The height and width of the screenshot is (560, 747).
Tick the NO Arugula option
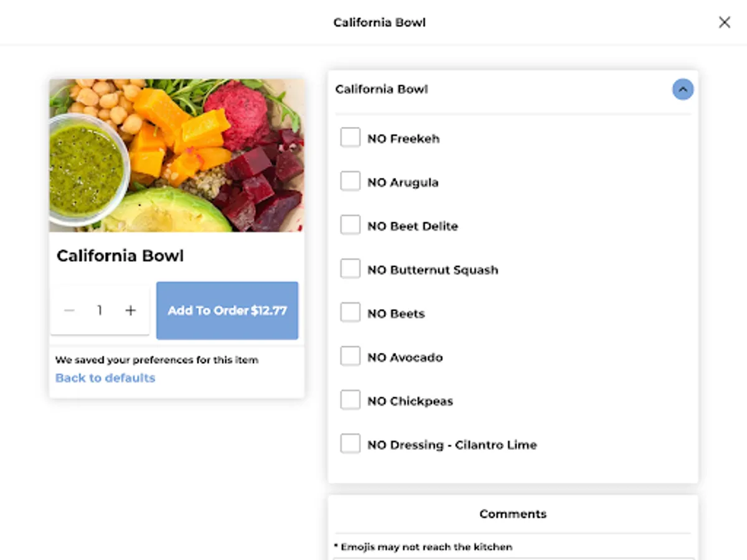350,182
